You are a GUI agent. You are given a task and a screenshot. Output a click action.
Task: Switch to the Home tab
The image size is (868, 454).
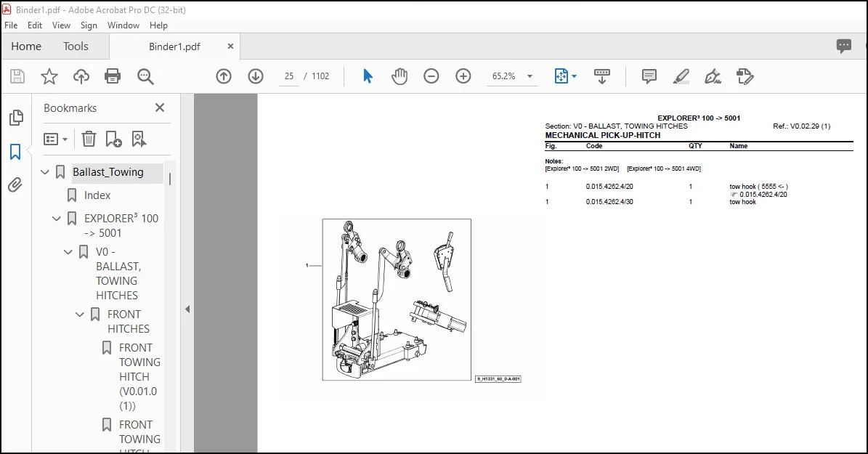coord(26,46)
